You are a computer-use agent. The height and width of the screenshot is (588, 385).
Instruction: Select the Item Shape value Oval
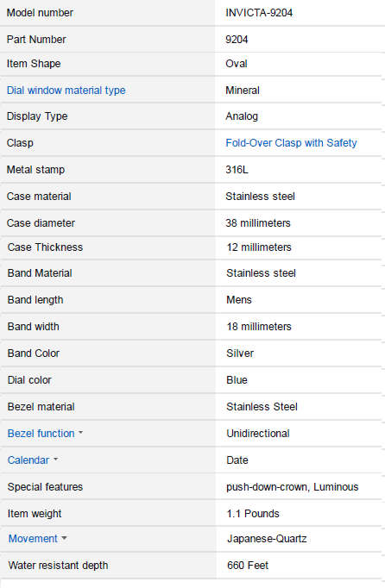point(237,64)
